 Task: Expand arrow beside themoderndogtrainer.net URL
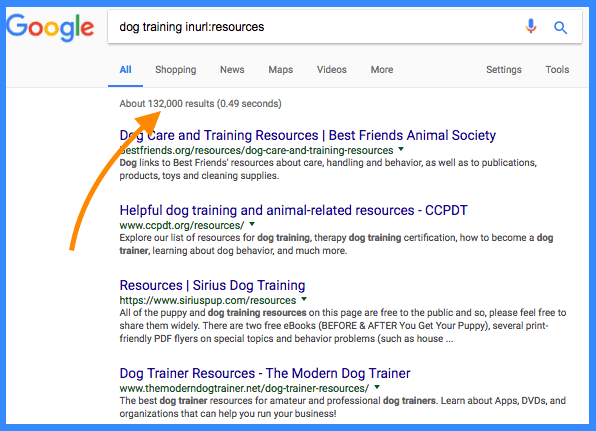coord(377,387)
